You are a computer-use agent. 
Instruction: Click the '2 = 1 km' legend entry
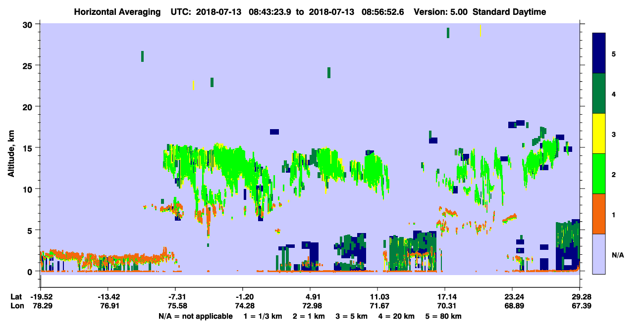click(309, 316)
